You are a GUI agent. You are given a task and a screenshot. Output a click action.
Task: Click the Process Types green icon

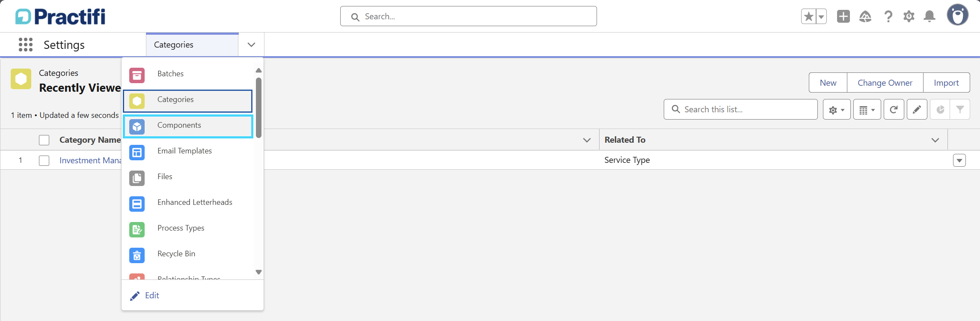[137, 230]
